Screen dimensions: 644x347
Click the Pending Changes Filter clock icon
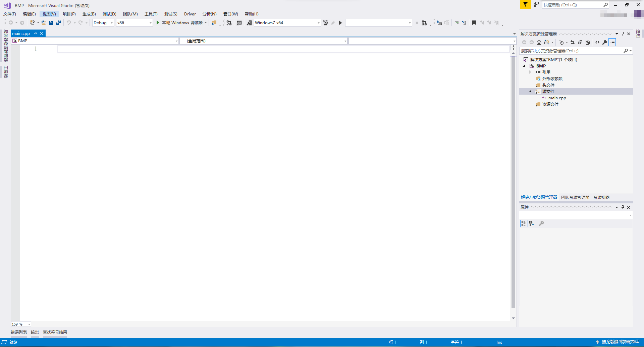tap(561, 42)
